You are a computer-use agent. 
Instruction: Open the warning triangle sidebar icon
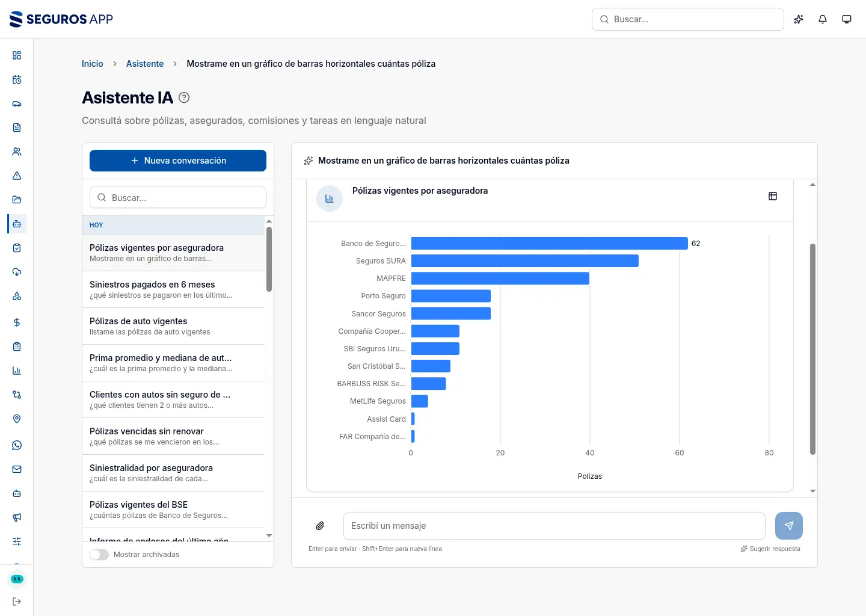coord(17,176)
